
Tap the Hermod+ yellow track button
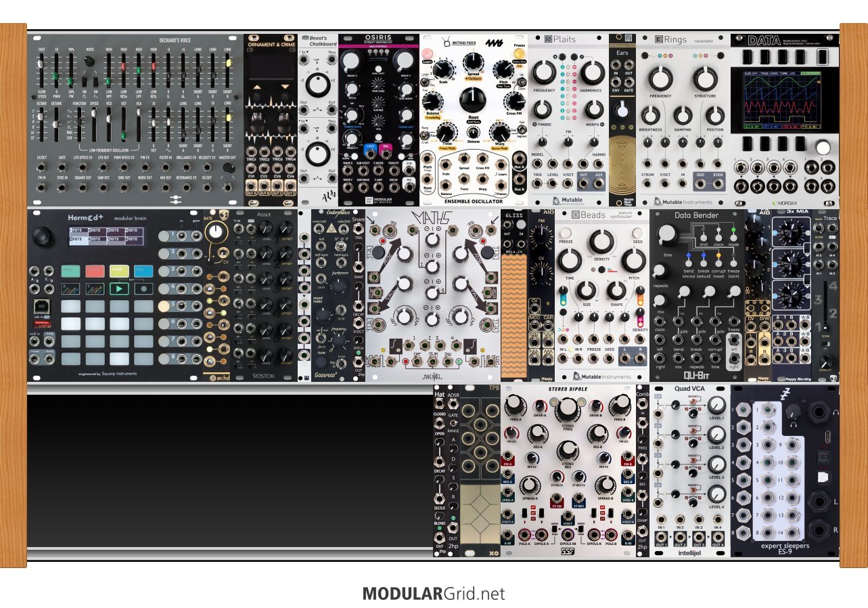pos(120,270)
